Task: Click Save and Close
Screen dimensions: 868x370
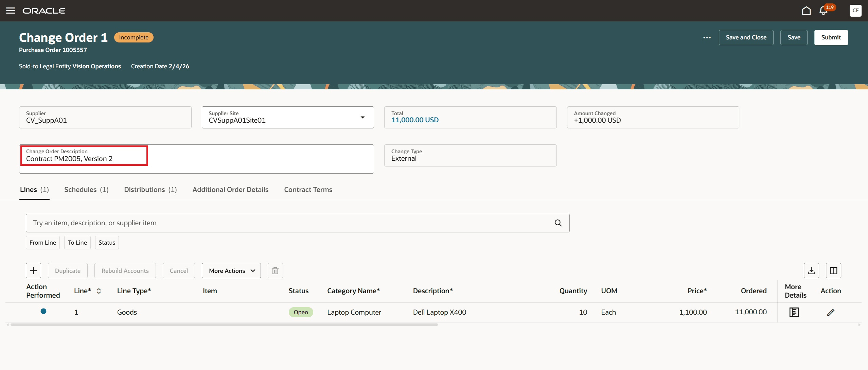Action: (746, 37)
